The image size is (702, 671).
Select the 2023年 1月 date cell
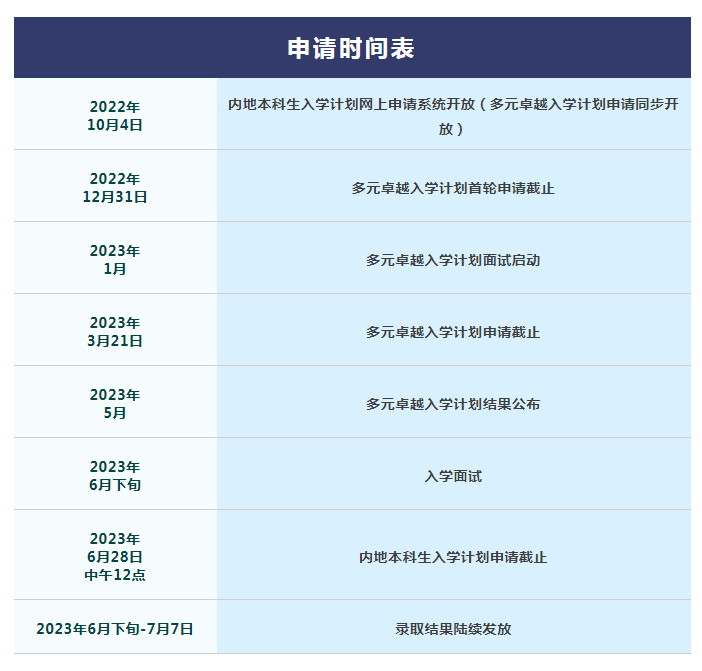coord(115,260)
